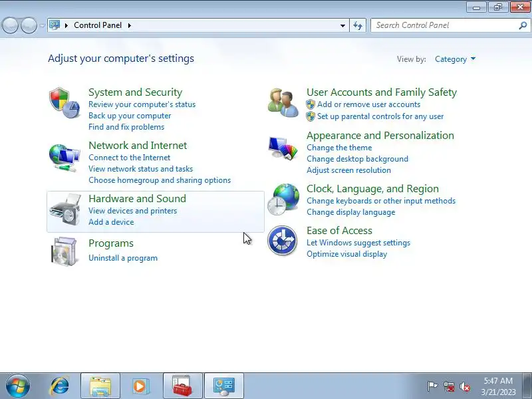Viewport: 532px width, 399px height.
Task: Open Optimize visual display
Action: point(346,254)
